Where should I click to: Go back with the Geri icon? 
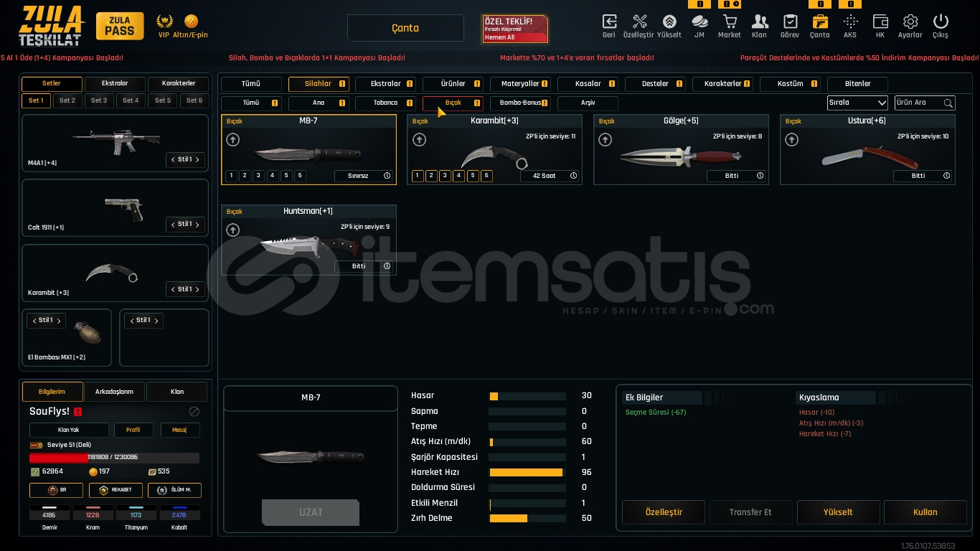tap(609, 22)
